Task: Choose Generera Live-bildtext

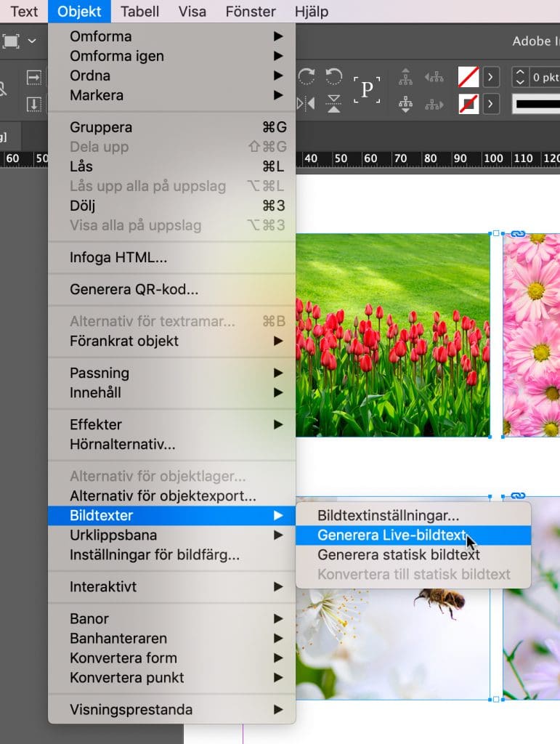Action: [x=413, y=535]
